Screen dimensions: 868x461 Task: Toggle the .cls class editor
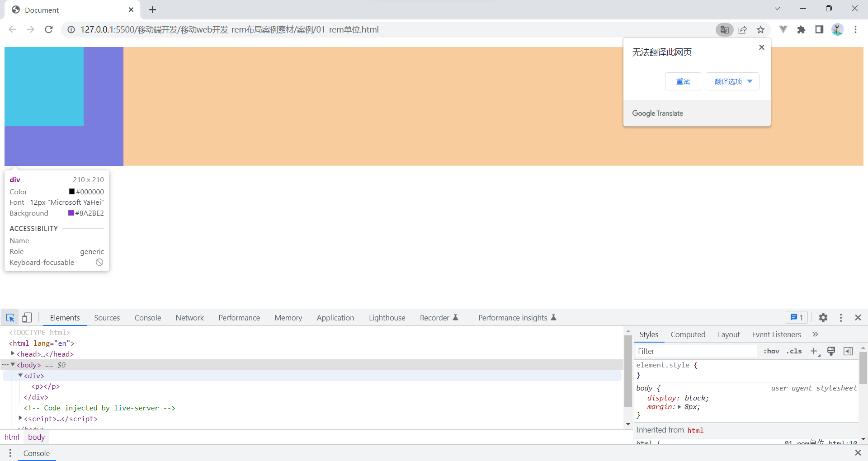(794, 351)
